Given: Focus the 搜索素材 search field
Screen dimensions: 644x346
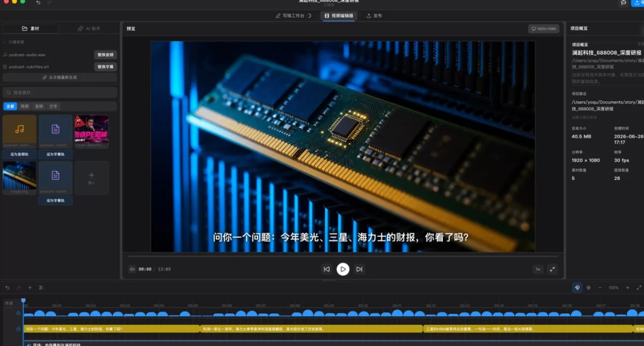Looking at the screenshot, I should coord(60,92).
